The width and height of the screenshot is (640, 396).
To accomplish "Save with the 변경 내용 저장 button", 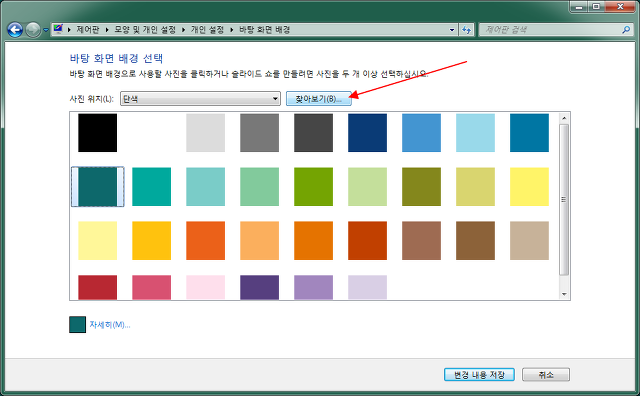I will point(479,375).
